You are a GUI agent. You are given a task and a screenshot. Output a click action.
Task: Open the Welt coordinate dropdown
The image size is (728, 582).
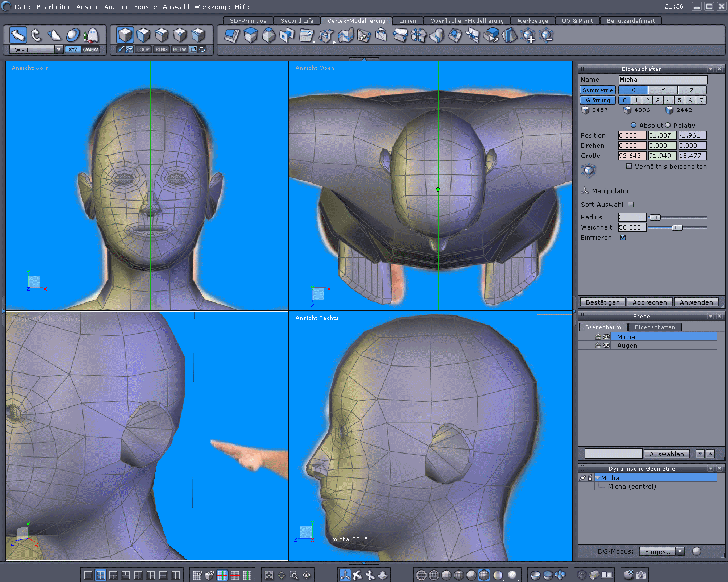pyautogui.click(x=59, y=49)
